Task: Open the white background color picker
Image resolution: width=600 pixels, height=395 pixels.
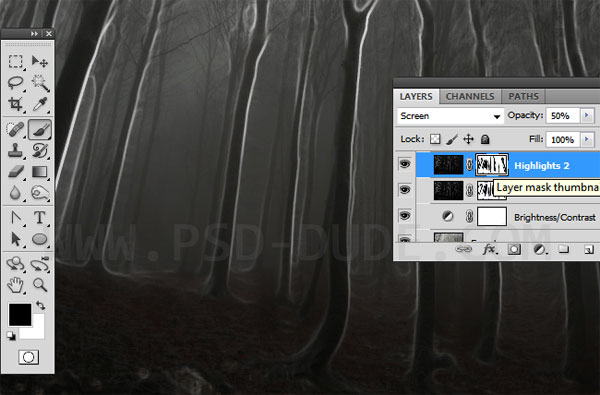Action: 38,331
